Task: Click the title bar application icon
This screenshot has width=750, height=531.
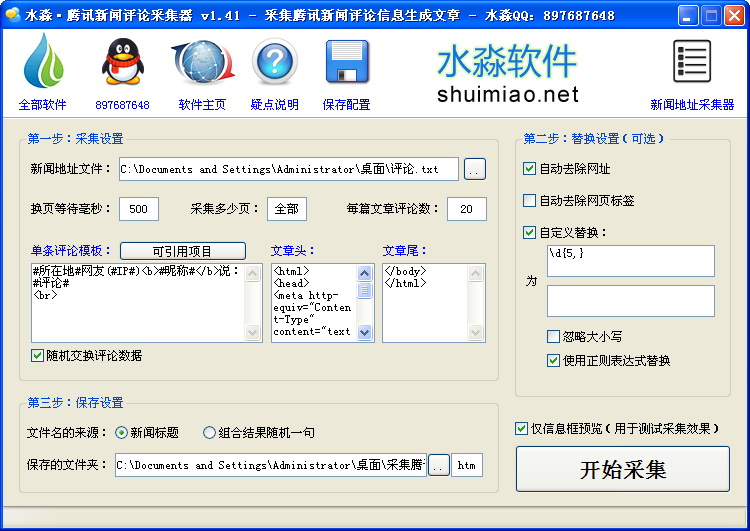Action: pos(12,15)
